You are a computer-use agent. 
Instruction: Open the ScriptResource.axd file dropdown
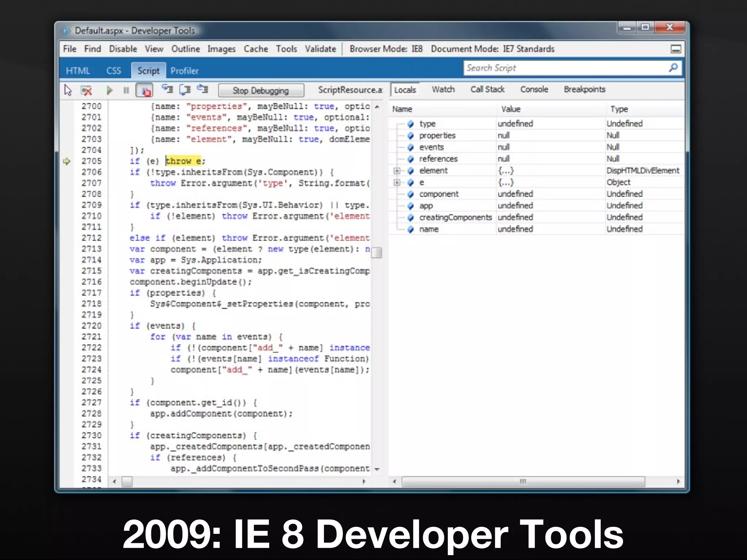350,90
